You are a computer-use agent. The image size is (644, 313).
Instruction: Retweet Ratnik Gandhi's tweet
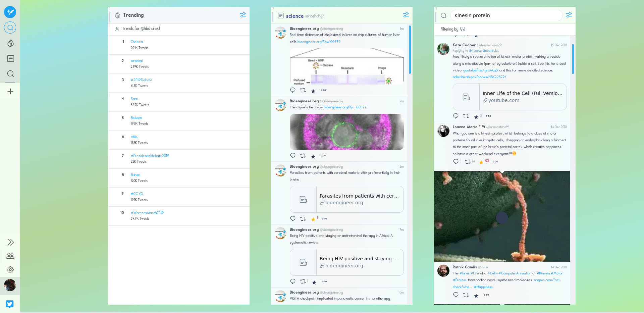coord(466,295)
